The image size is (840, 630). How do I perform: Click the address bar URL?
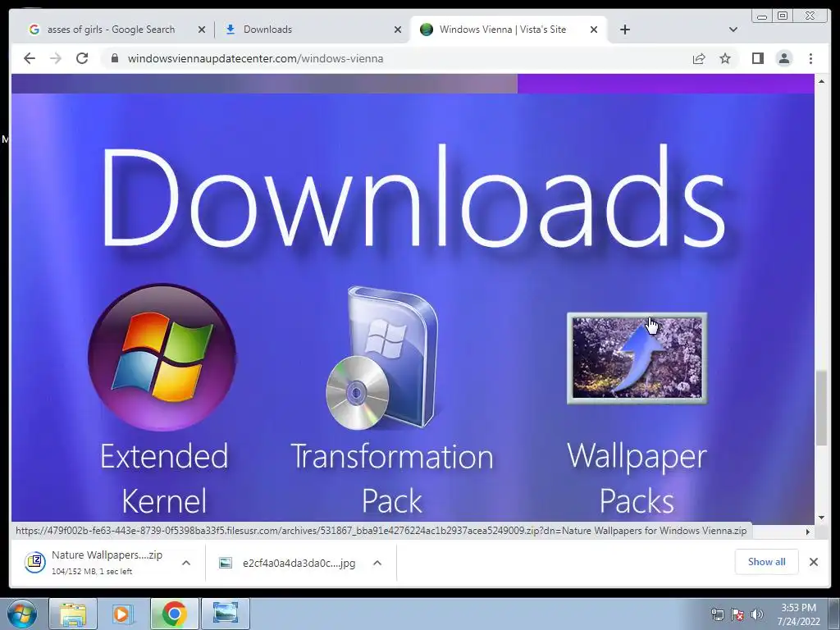[x=256, y=58]
